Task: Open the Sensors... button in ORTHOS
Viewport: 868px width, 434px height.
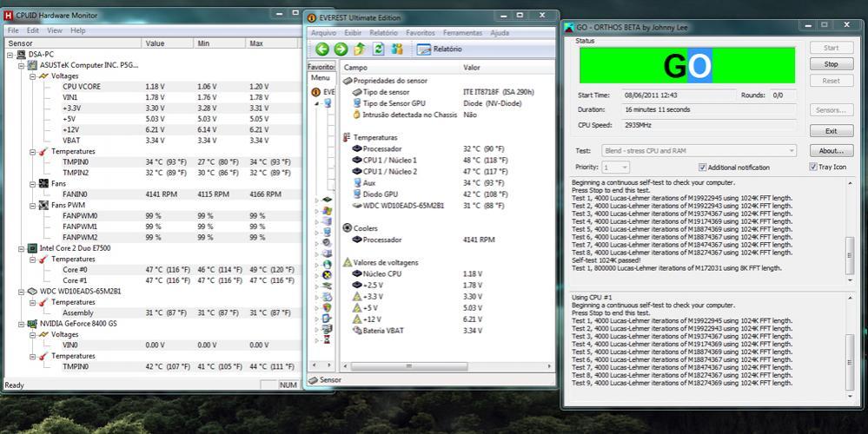Action: 831,110
